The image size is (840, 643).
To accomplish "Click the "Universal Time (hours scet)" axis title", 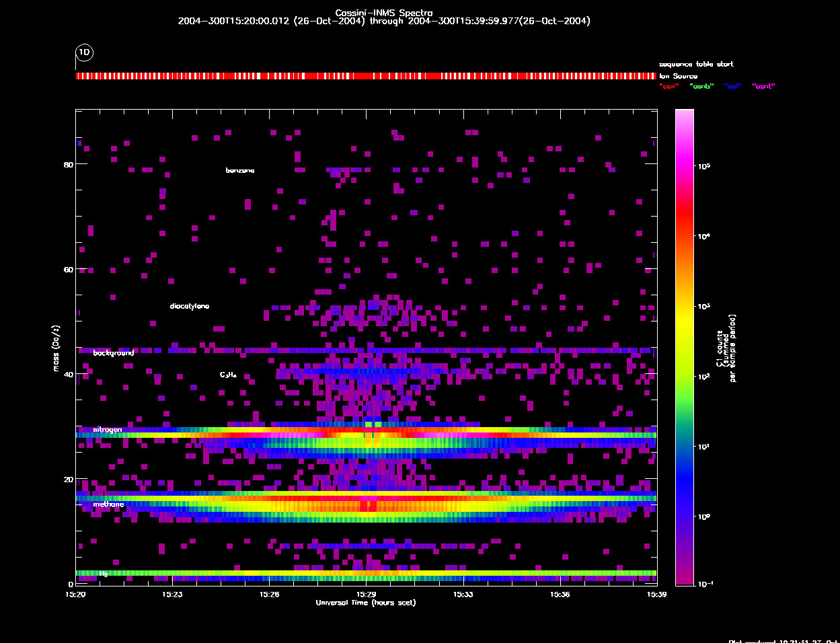I will pyautogui.click(x=366, y=603).
